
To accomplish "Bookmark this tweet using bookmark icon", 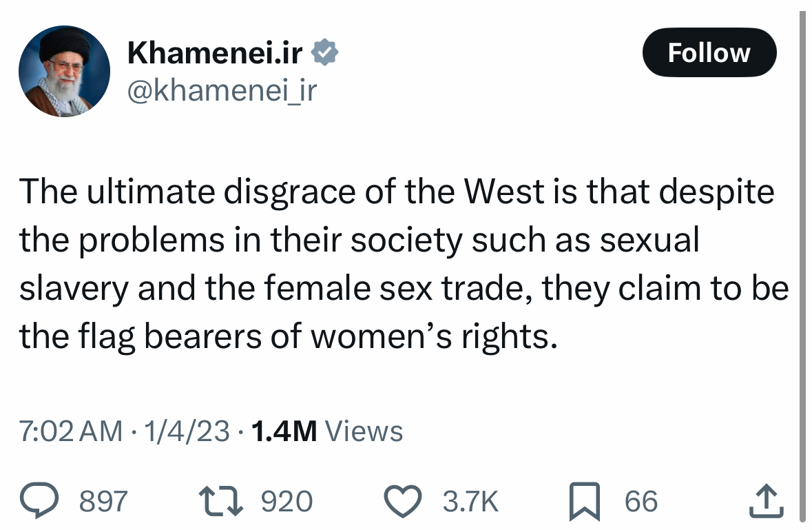I will [585, 501].
